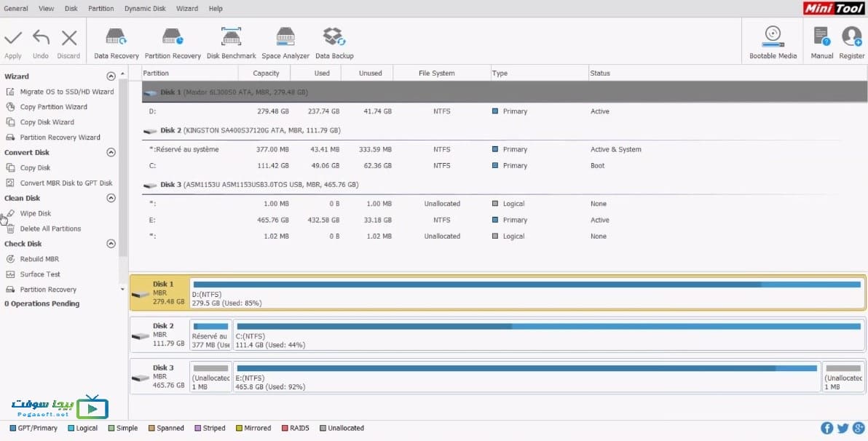The image size is (868, 441).
Task: Click the Register account icon
Action: point(851,43)
